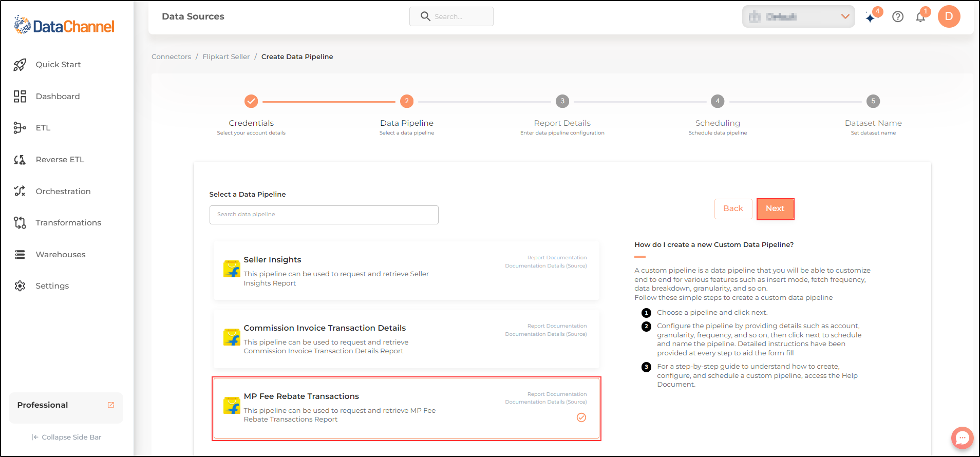This screenshot has height=457, width=980.
Task: Open Warehouses menu item
Action: click(61, 255)
